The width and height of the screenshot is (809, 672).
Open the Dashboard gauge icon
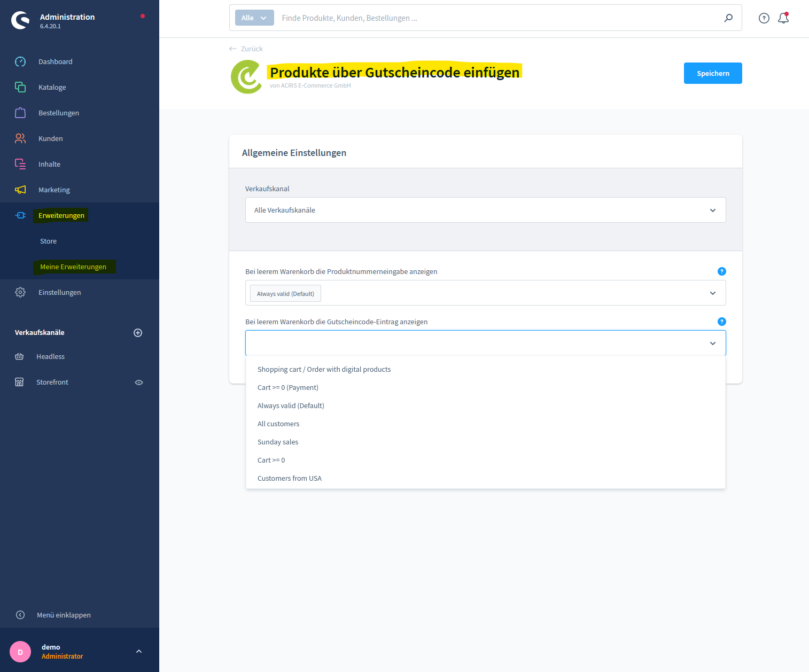pos(20,61)
